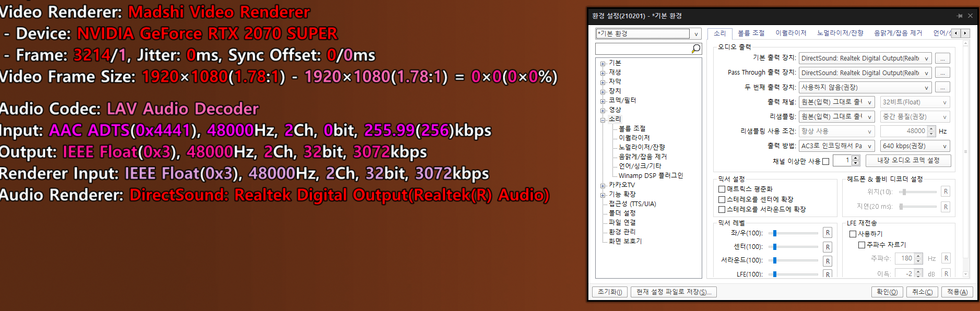This screenshot has height=311, width=980.
Task: Select 폴더 설정 tree item
Action: tap(622, 213)
